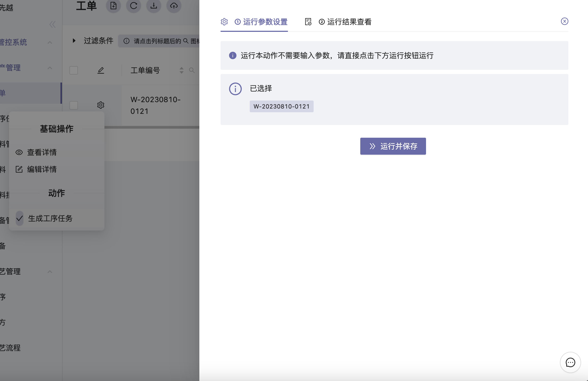588x381 pixels.
Task: Click the cloud upload import icon
Action: point(174,6)
